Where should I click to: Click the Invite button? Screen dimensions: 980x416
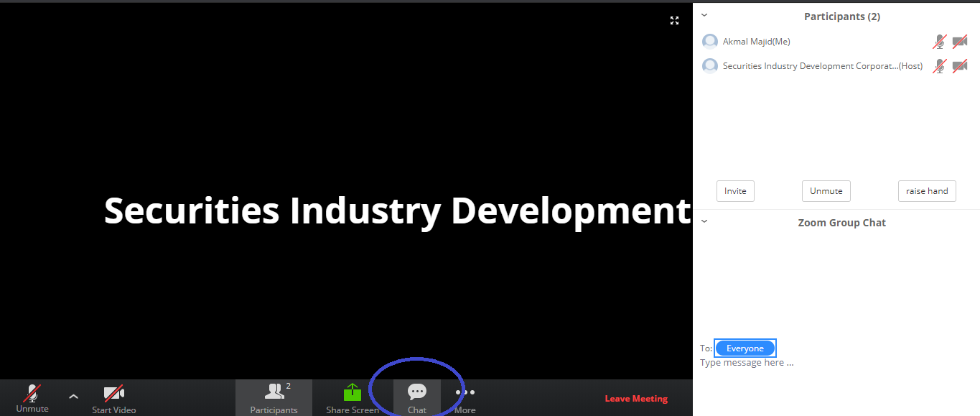pos(735,191)
